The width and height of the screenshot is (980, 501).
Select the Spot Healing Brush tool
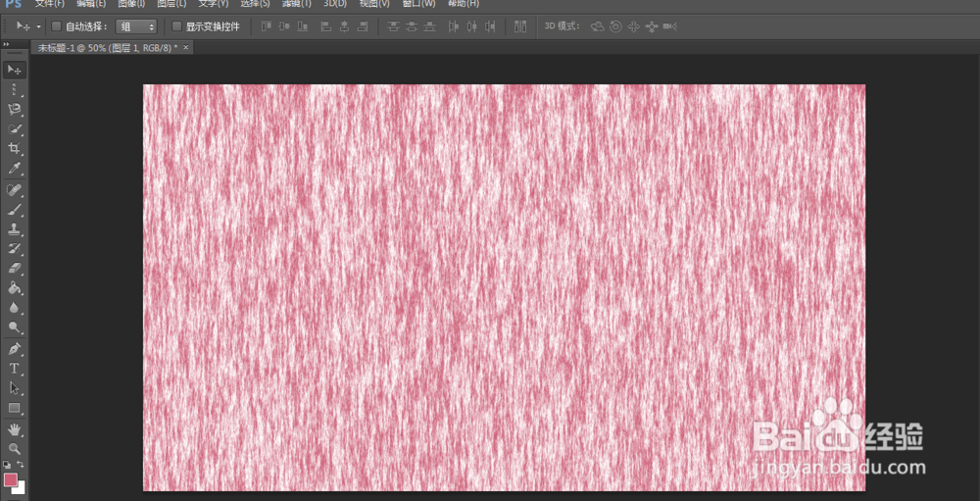[x=15, y=189]
